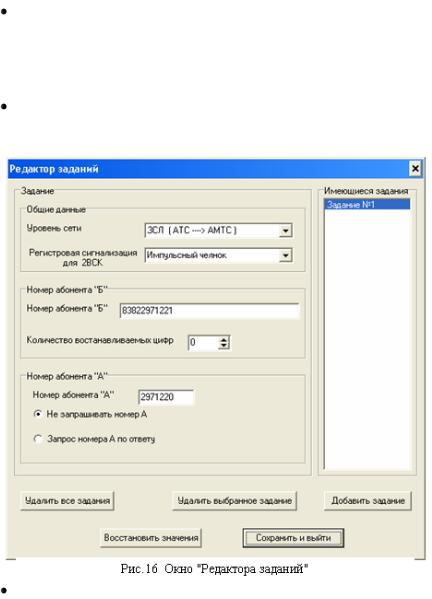Click Удалить выбранное задание button
The height and width of the screenshot is (599, 432).
click(x=235, y=501)
